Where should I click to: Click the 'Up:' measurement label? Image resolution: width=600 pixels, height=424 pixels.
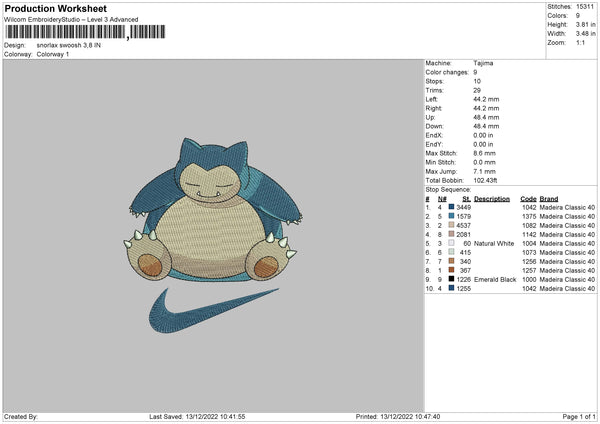tap(430, 117)
